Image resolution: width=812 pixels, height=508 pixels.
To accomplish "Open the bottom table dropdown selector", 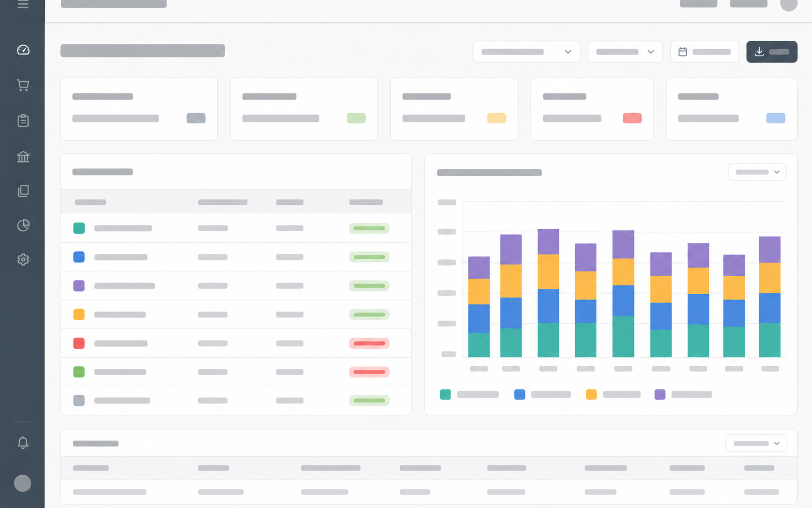I will [x=756, y=443].
